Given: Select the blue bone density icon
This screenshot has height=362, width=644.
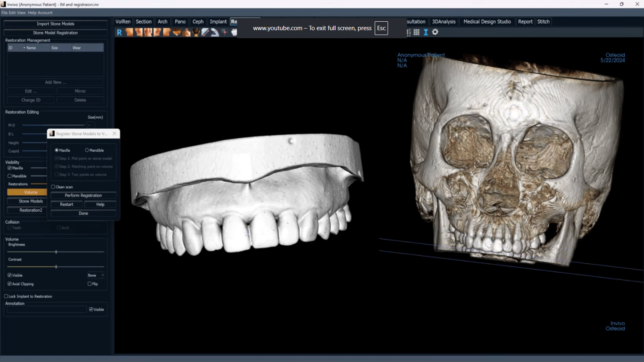Looking at the screenshot, I should 426,33.
